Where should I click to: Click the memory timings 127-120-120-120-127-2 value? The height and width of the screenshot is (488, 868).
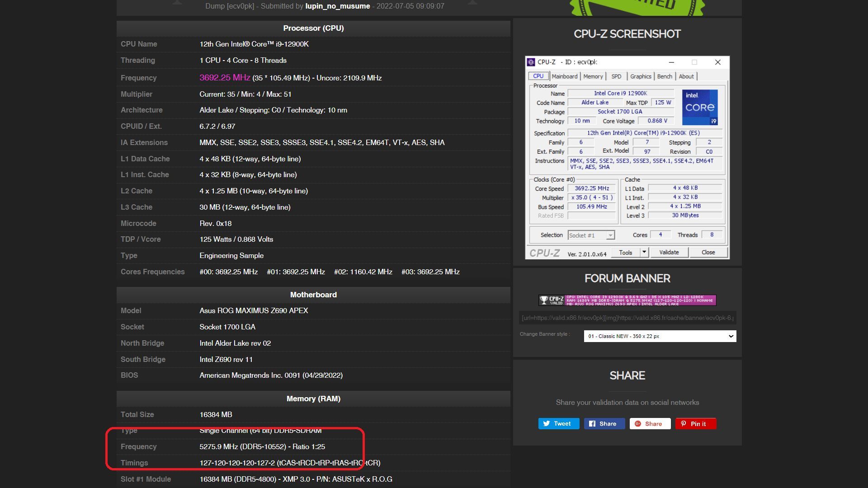pyautogui.click(x=290, y=463)
